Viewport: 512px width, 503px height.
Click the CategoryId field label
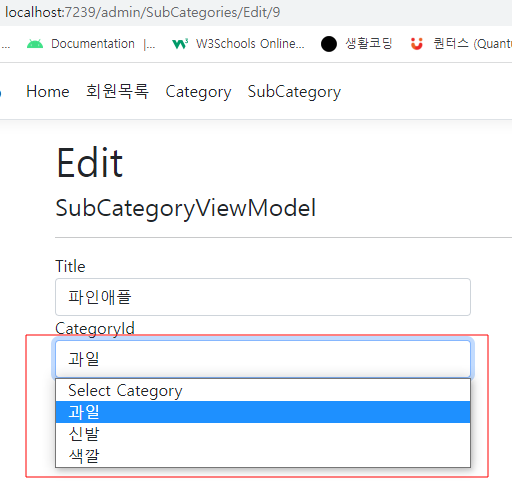[x=95, y=329]
